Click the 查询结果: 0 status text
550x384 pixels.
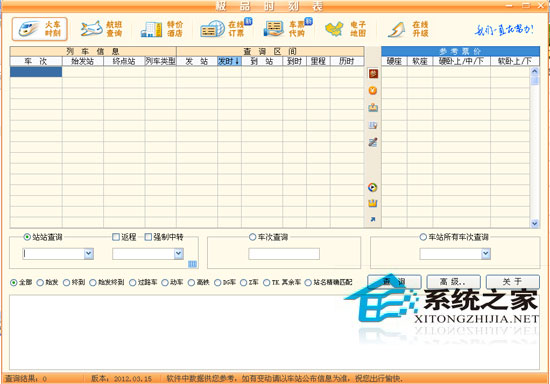click(25, 379)
